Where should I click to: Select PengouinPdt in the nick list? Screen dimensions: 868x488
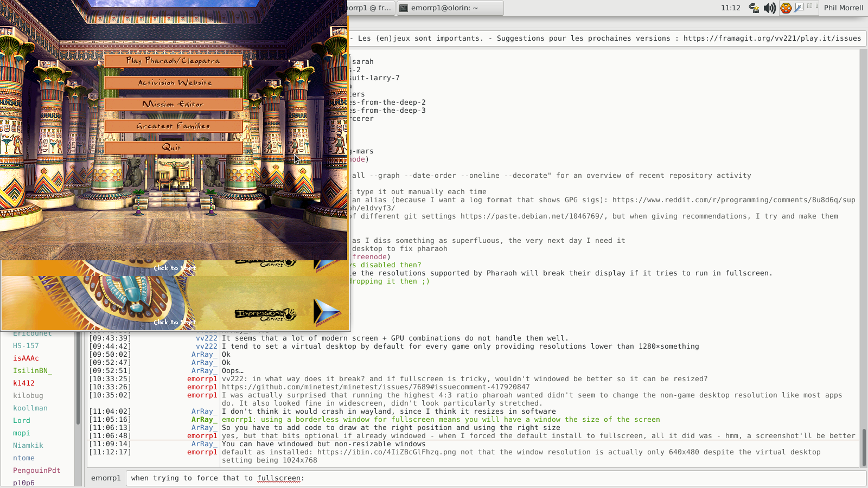click(x=37, y=471)
